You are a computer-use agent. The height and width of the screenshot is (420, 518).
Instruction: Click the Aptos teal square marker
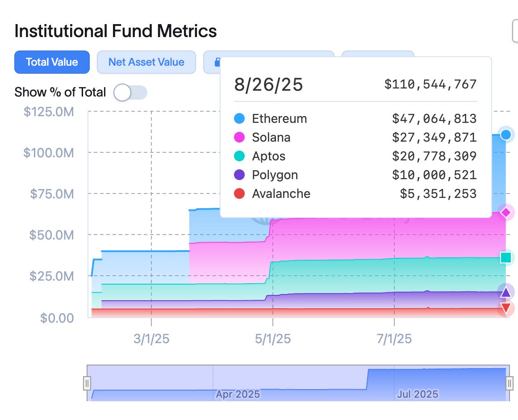coord(505,257)
